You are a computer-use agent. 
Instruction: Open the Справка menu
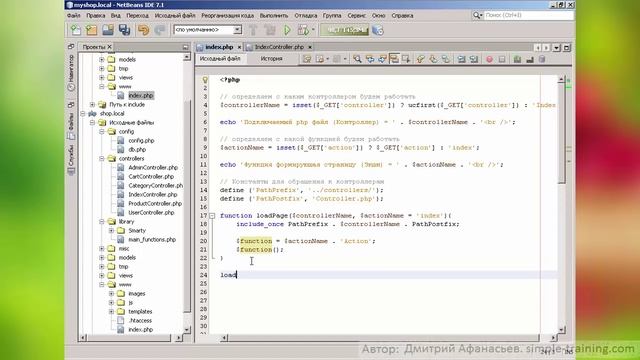tap(402, 16)
